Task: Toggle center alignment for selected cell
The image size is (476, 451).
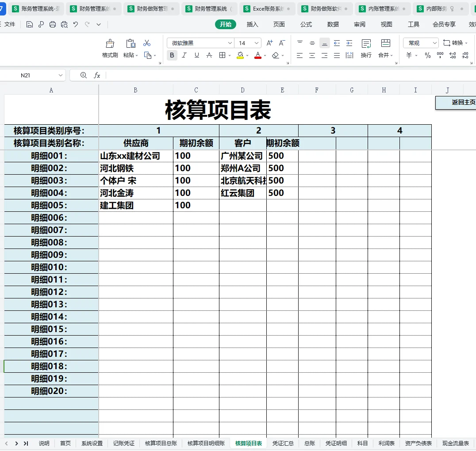Action: (x=312, y=55)
